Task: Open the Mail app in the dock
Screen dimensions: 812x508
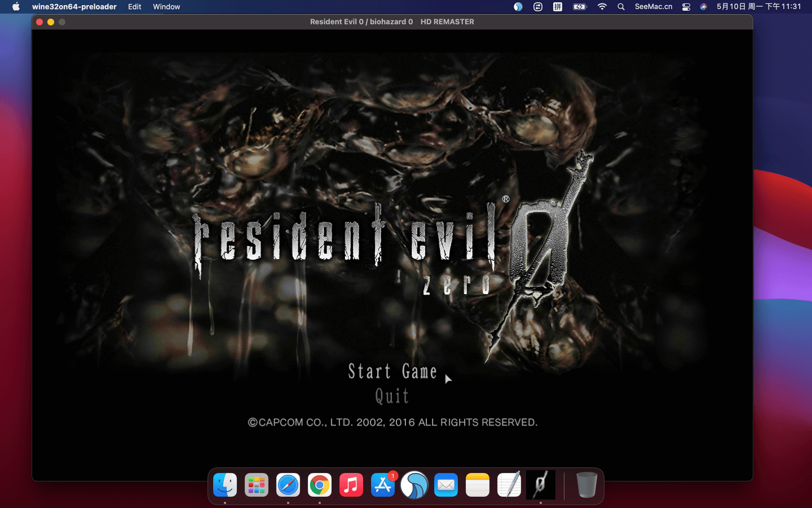Action: [x=446, y=485]
